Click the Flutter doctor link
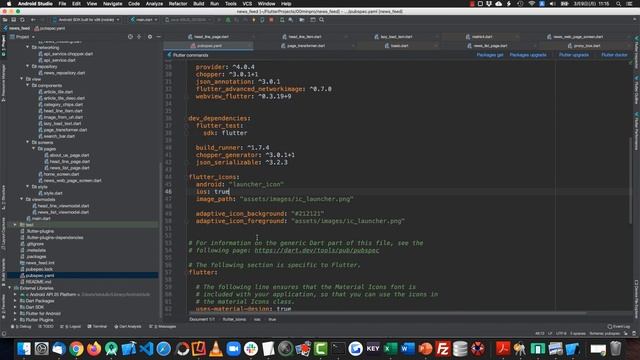 click(x=614, y=55)
